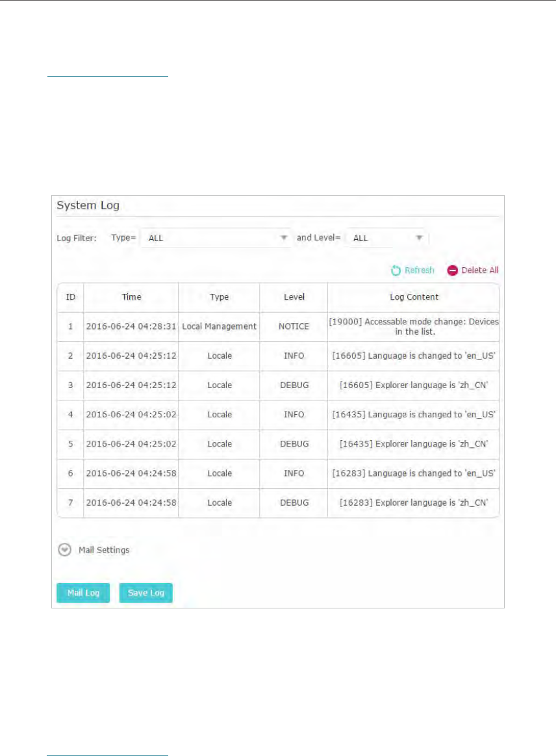Click ID cell 7 in the log table

coord(70,503)
